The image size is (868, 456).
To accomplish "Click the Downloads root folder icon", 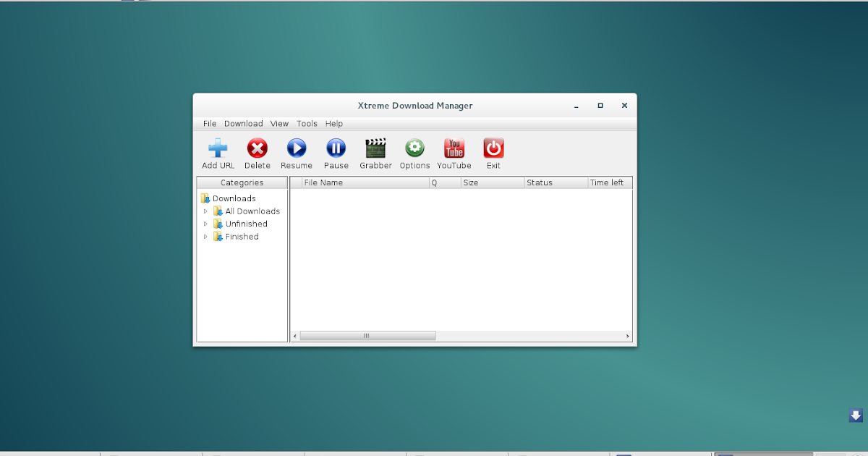I will 205,198.
